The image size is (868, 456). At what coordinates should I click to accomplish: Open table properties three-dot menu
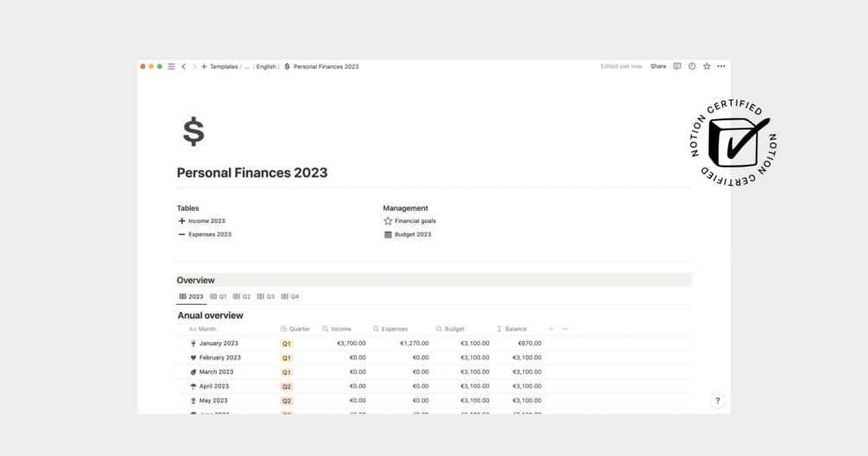click(565, 329)
